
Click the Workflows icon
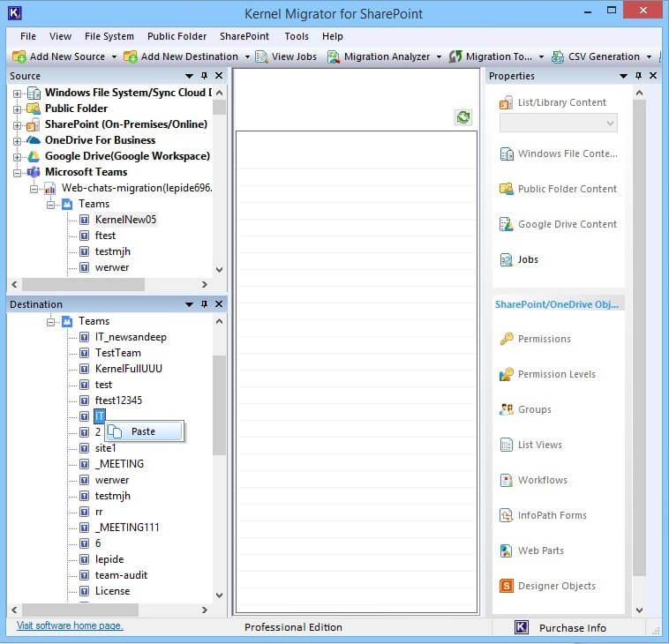point(507,480)
